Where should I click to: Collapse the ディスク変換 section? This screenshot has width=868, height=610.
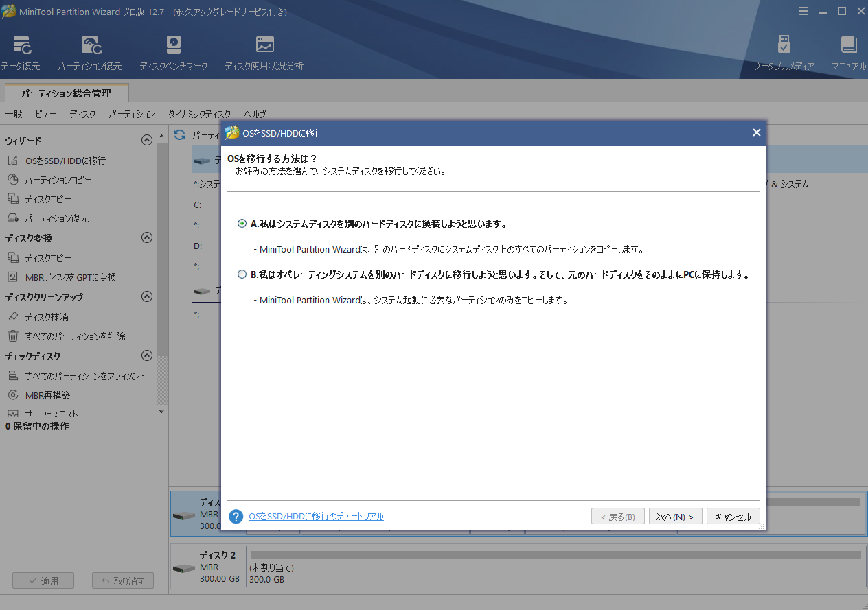[x=146, y=237]
